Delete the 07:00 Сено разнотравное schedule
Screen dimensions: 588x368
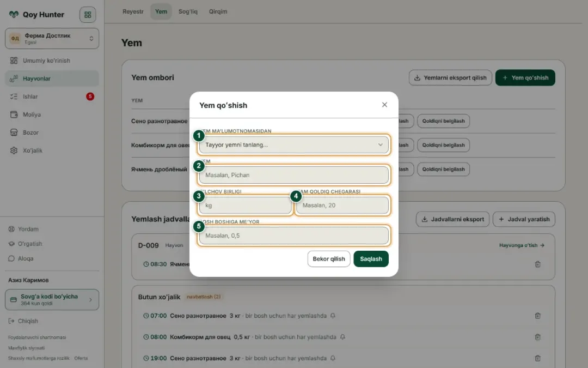[538, 316]
